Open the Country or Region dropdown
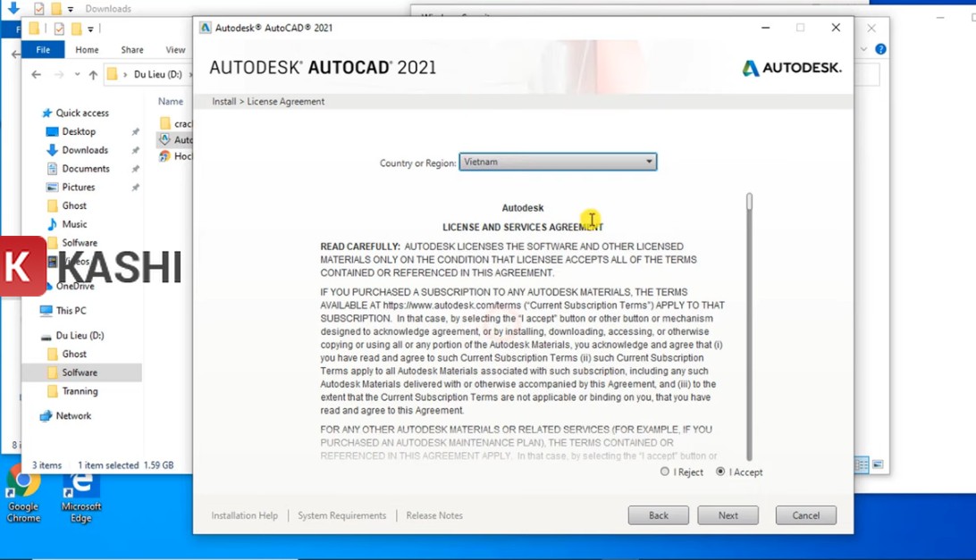Image resolution: width=976 pixels, height=560 pixels. click(558, 162)
